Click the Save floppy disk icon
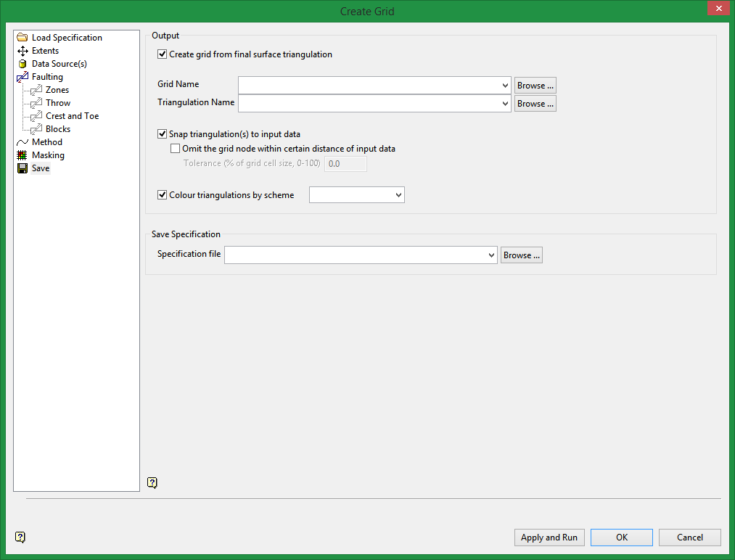The height and width of the screenshot is (560, 735). point(22,168)
